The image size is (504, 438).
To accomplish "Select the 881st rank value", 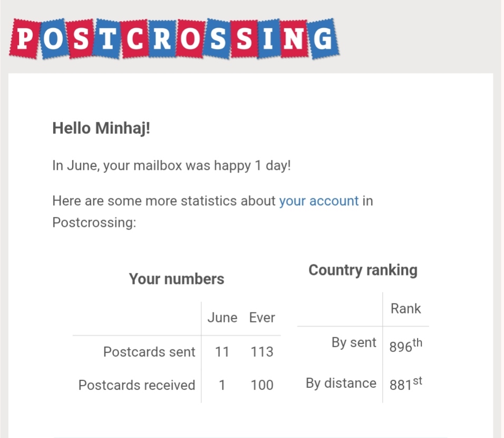I will point(405,383).
